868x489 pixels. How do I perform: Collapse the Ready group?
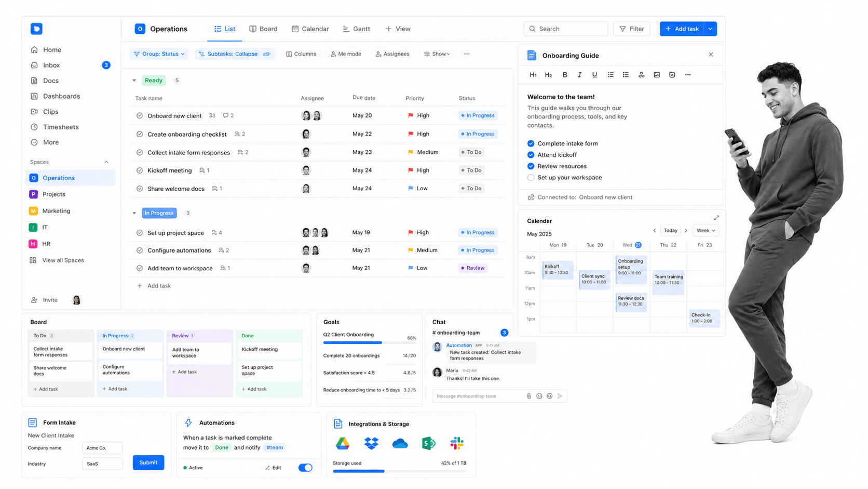tap(134, 81)
